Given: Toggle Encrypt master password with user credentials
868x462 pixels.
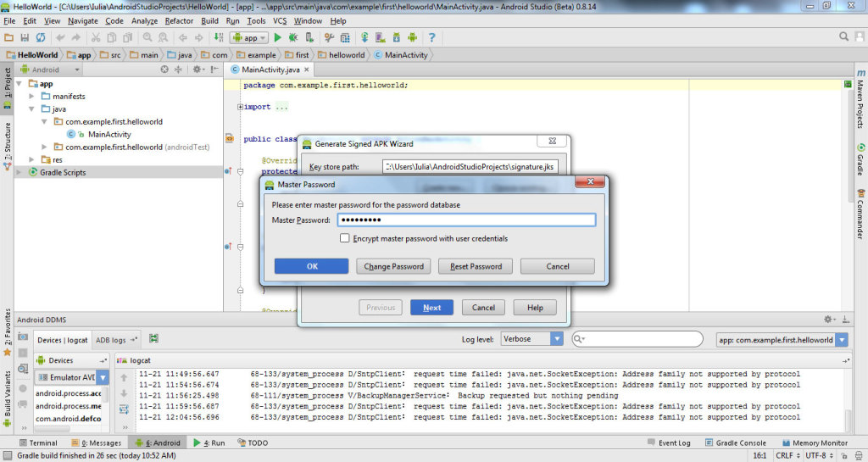Looking at the screenshot, I should (344, 238).
